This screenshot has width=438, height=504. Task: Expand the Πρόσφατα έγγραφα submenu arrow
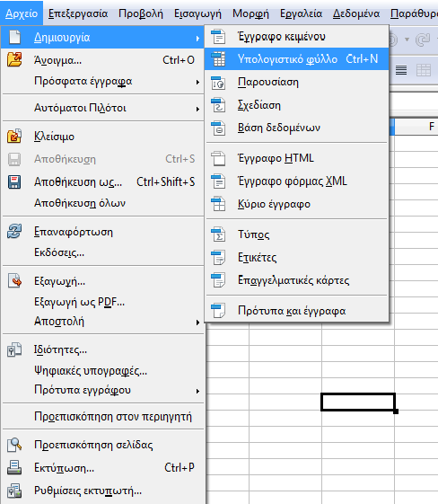coord(197,83)
